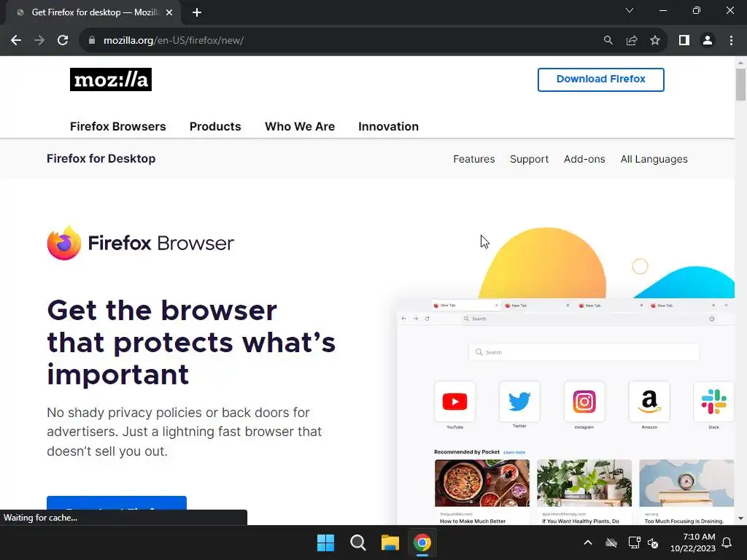Click the browser forward arrow

(39, 41)
